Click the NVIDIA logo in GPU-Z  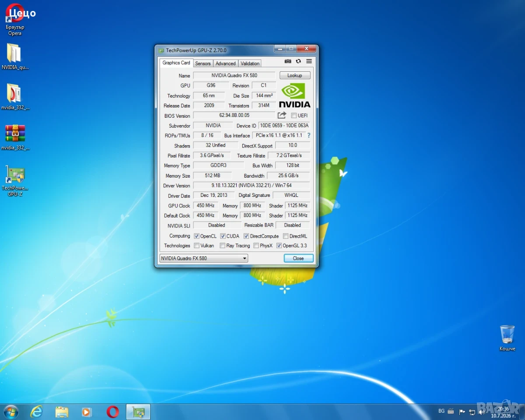294,95
